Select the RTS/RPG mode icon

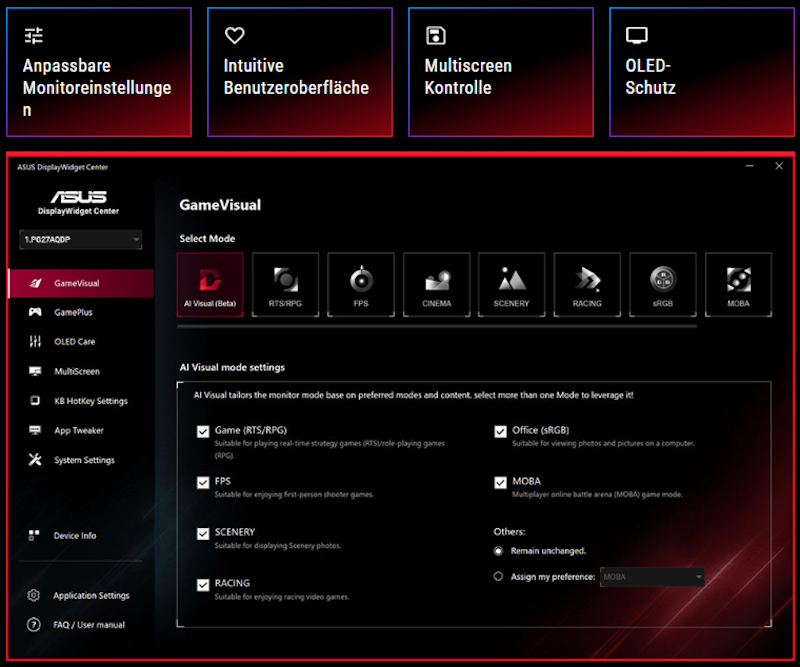(x=285, y=284)
